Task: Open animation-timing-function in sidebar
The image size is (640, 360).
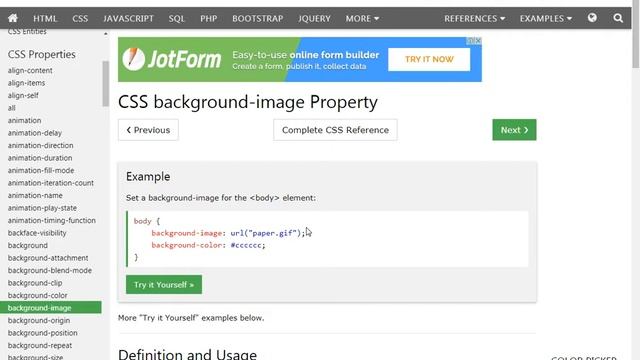Action: coord(52,220)
